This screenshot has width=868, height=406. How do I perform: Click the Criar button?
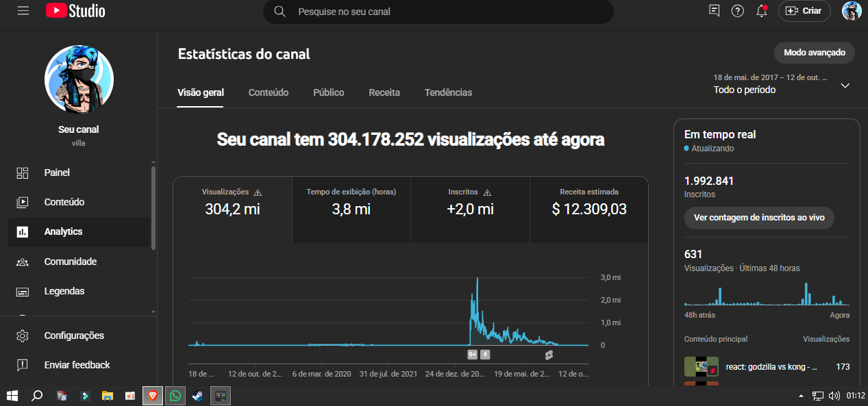[804, 11]
